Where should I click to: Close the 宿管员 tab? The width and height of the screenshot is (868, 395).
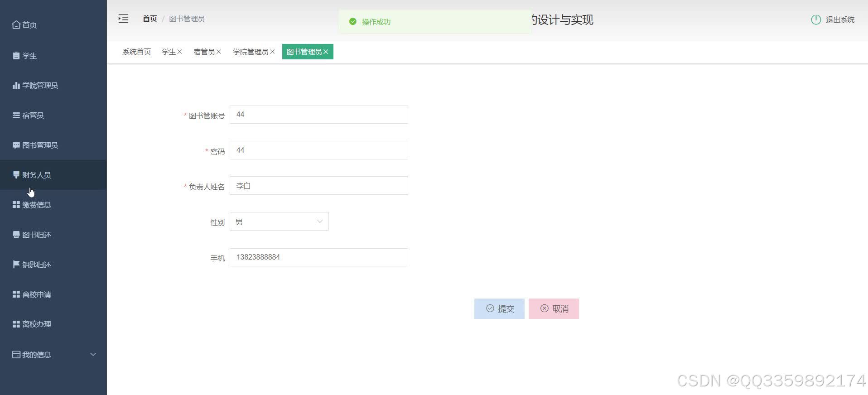click(219, 52)
